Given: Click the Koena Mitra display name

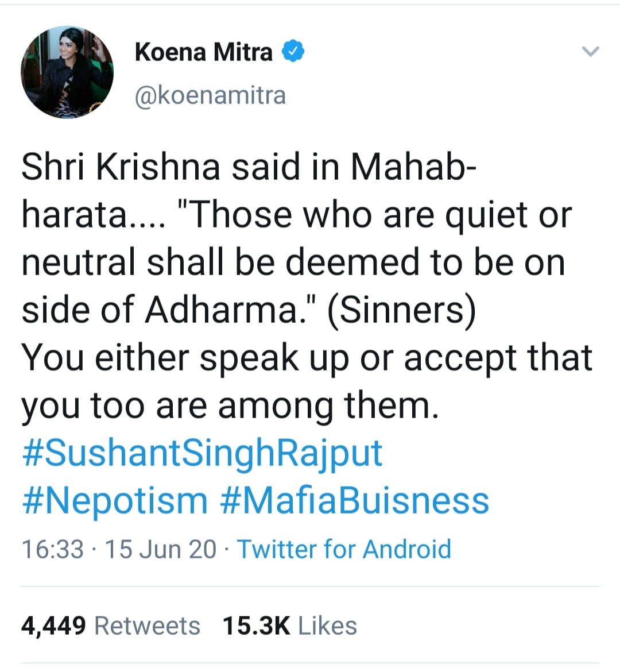Looking at the screenshot, I should pyautogui.click(x=203, y=52).
